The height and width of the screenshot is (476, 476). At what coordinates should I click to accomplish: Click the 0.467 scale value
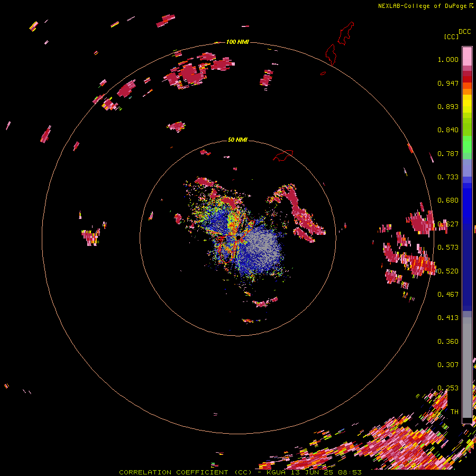(x=448, y=295)
